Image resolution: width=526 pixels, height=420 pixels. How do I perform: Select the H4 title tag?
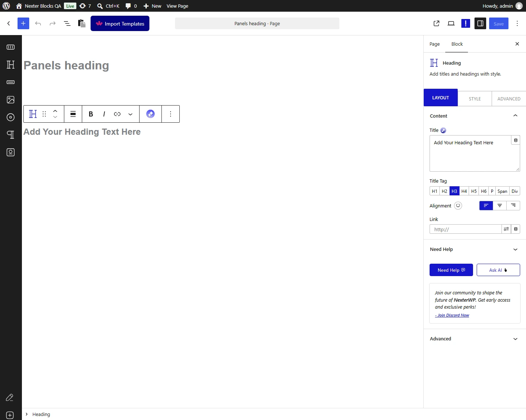464,191
